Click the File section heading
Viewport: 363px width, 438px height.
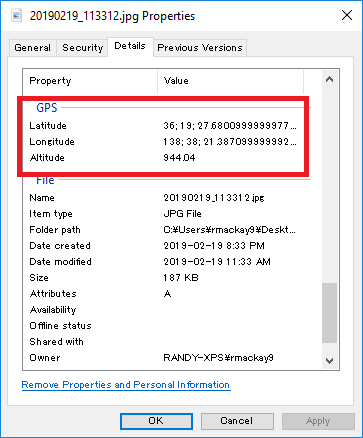(x=45, y=180)
